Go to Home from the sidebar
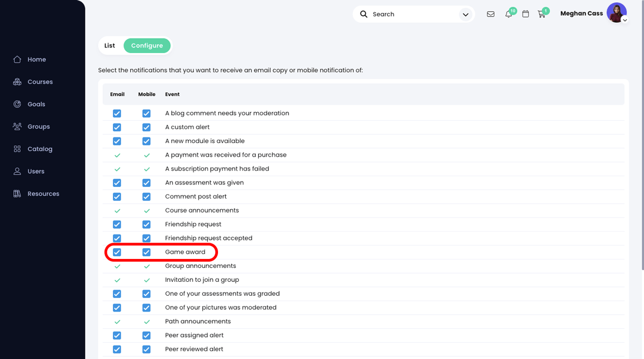The image size is (644, 359). click(x=36, y=59)
